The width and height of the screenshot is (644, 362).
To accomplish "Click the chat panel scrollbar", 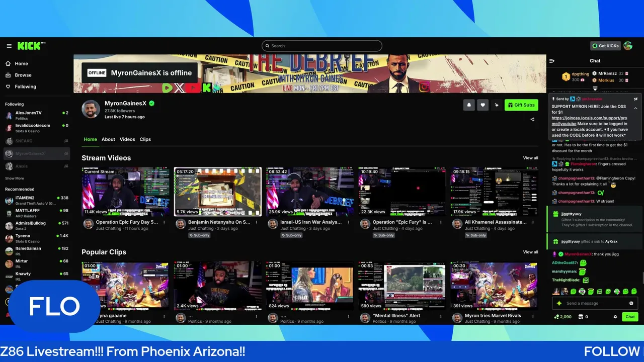I will point(642,278).
